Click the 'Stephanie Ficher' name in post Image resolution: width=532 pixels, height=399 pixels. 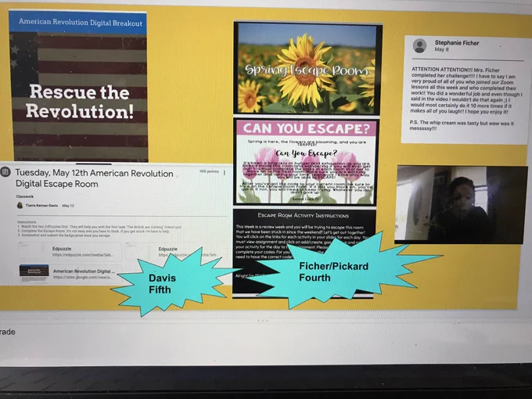pos(457,43)
